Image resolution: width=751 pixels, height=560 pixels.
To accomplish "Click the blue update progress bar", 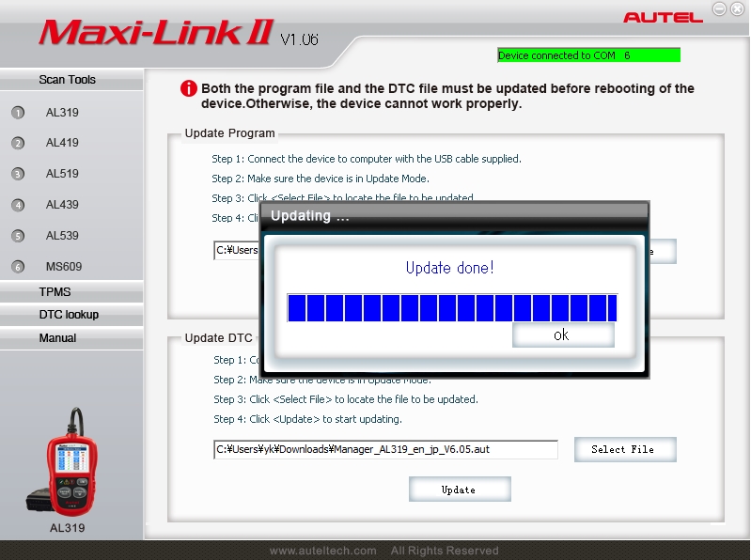I will point(452,308).
